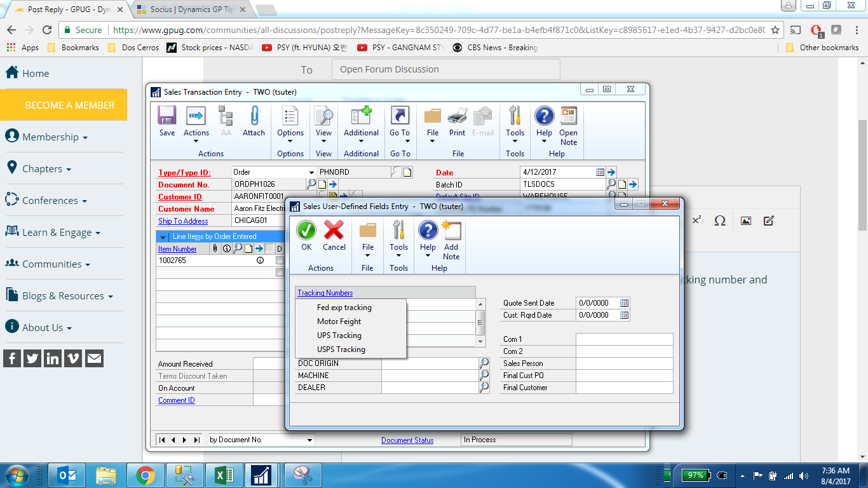This screenshot has width=868, height=488.
Task: Click lookup magnifier next to DOC ORIGIN
Action: tap(484, 363)
